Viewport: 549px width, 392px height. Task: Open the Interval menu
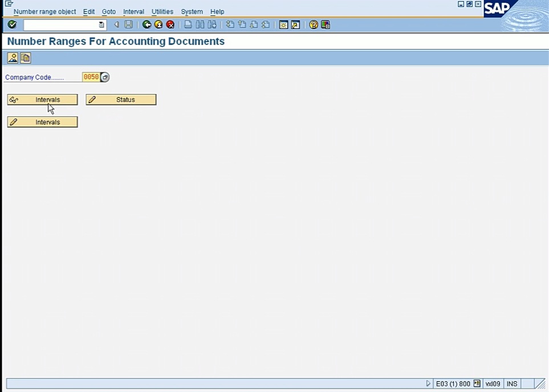(134, 11)
